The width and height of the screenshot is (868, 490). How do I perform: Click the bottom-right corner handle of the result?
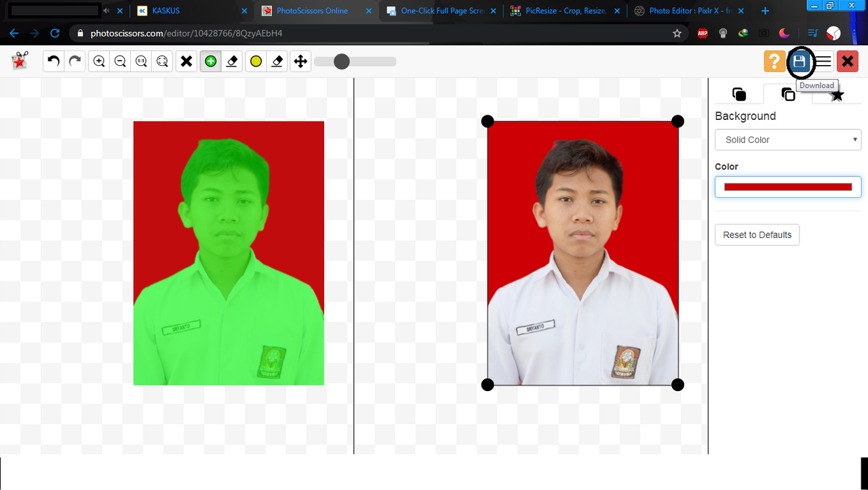point(677,385)
